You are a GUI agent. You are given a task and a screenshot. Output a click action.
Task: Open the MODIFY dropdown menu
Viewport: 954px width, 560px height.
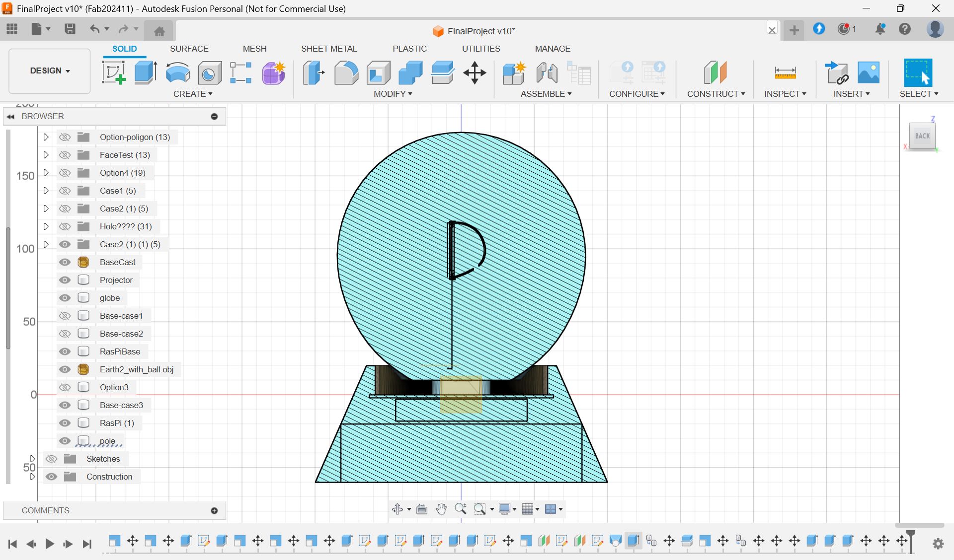click(x=393, y=94)
